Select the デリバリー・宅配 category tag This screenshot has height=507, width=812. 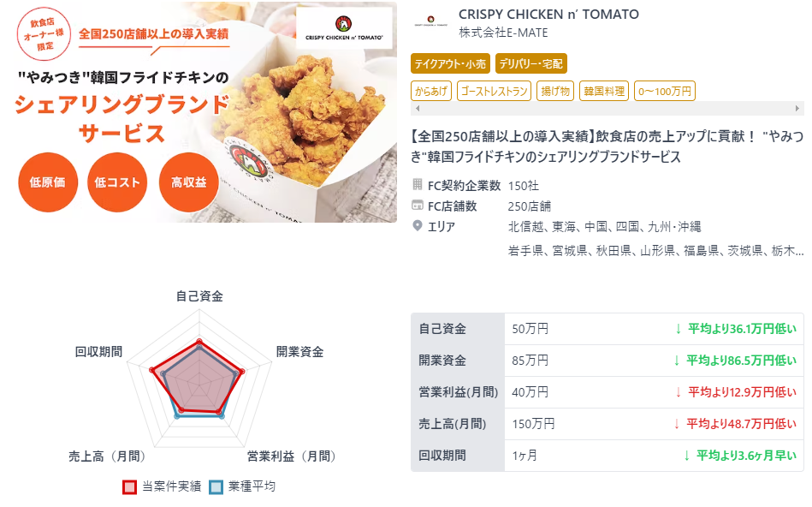pyautogui.click(x=530, y=63)
